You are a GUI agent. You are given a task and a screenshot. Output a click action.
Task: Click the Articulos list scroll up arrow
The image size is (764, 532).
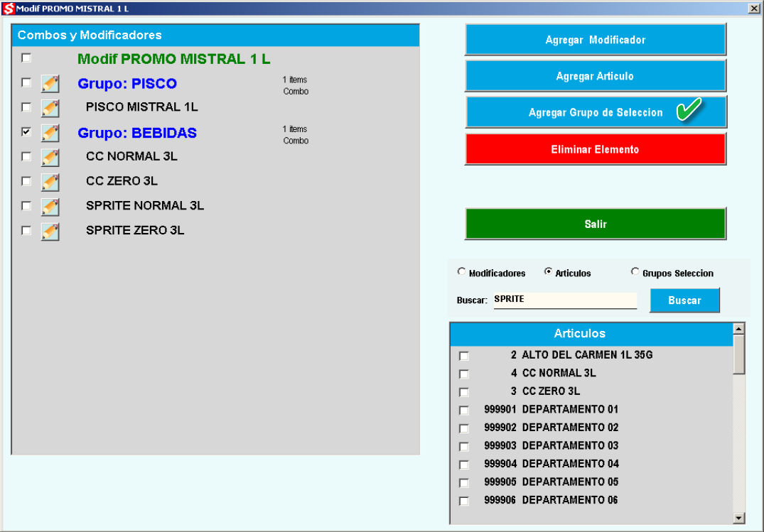(x=738, y=328)
